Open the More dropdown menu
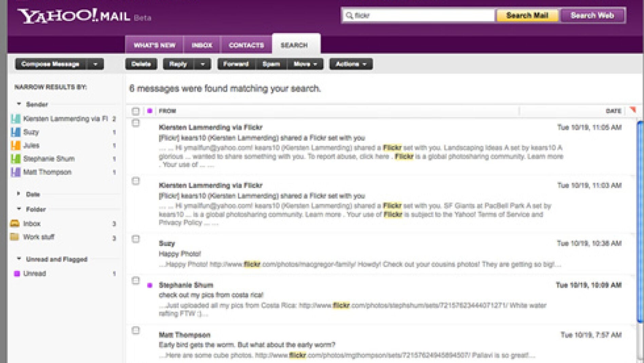 coord(305,64)
